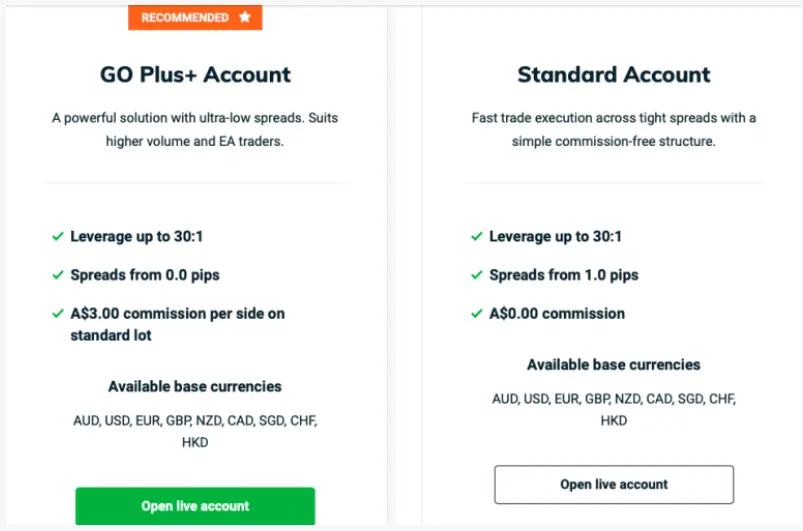The width and height of the screenshot is (803, 531).
Task: Select the GO Plus+ Account heading
Action: click(195, 75)
